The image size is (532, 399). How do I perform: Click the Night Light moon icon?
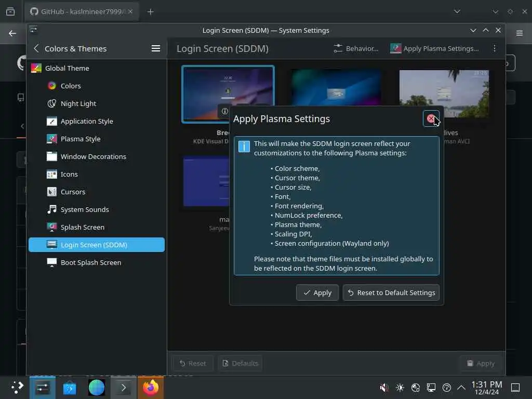[x=51, y=103]
